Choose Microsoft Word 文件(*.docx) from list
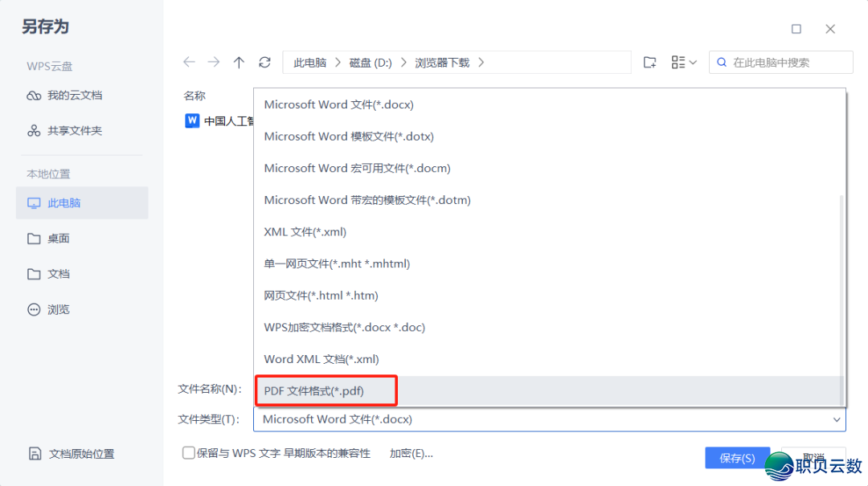 (x=548, y=104)
